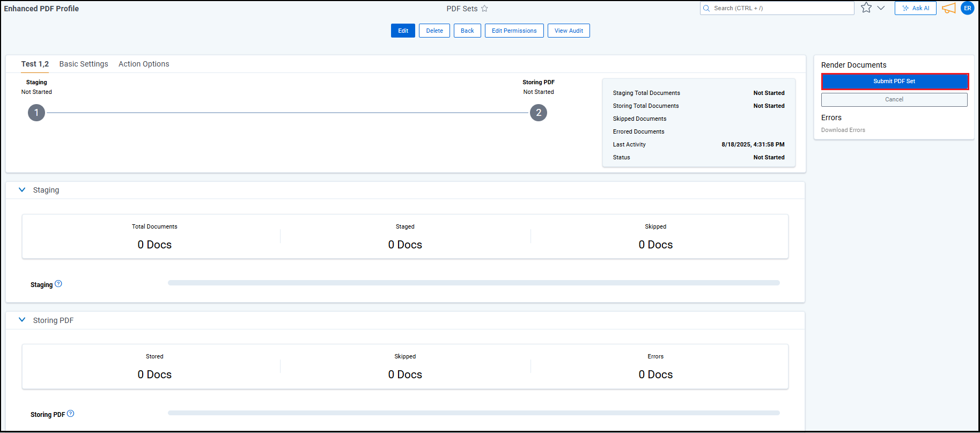Click the favorites star icon in header
Screen dimensions: 980x433
(866, 8)
